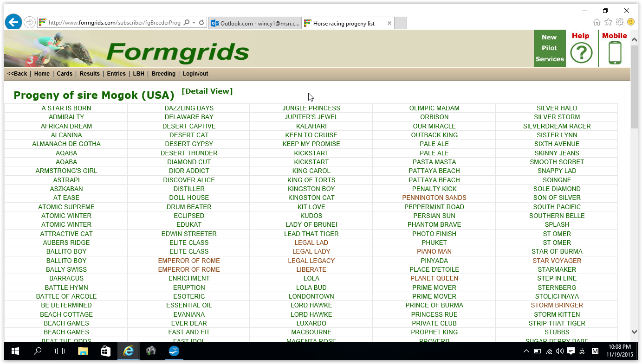Open Results in site menu
The height and width of the screenshot is (364, 642).
pos(90,74)
